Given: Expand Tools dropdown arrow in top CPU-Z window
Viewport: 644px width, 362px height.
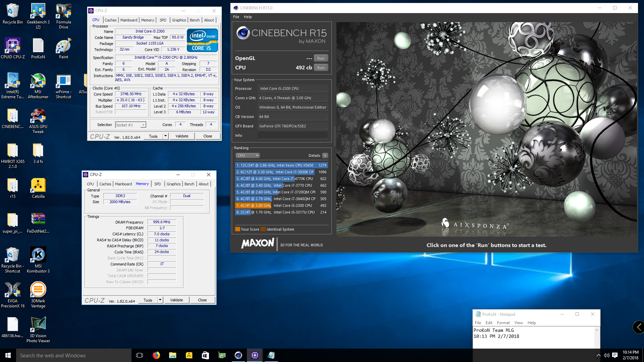Looking at the screenshot, I should tap(165, 136).
